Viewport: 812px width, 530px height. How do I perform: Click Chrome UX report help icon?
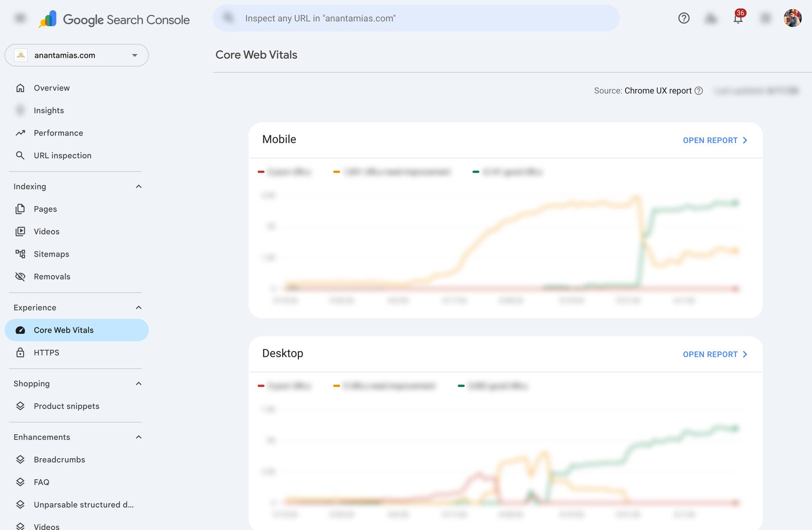699,91
